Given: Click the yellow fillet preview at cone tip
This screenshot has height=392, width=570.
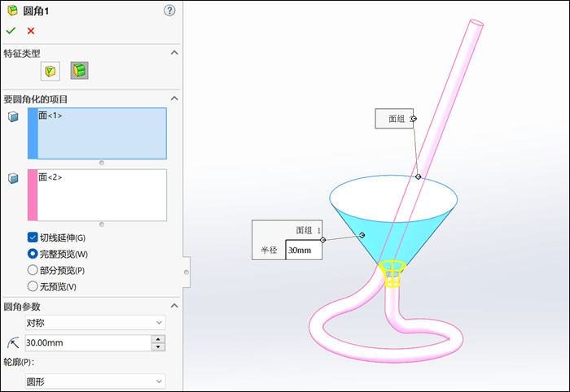Looking at the screenshot, I should (x=392, y=274).
